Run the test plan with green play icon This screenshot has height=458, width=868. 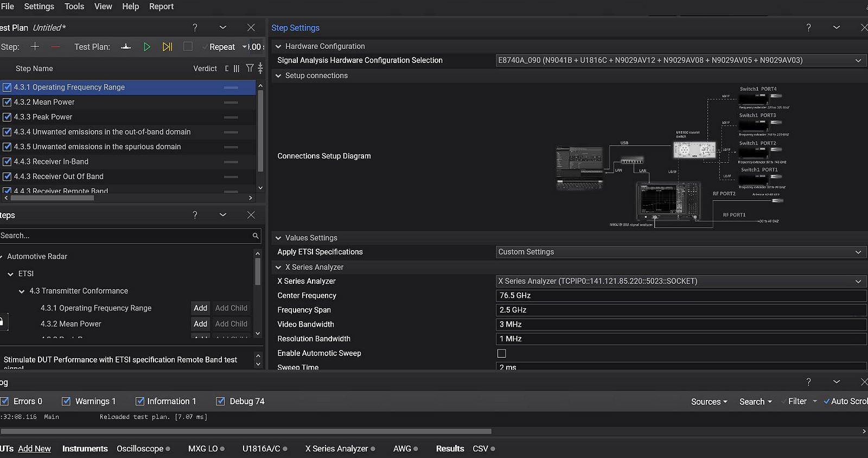(146, 47)
